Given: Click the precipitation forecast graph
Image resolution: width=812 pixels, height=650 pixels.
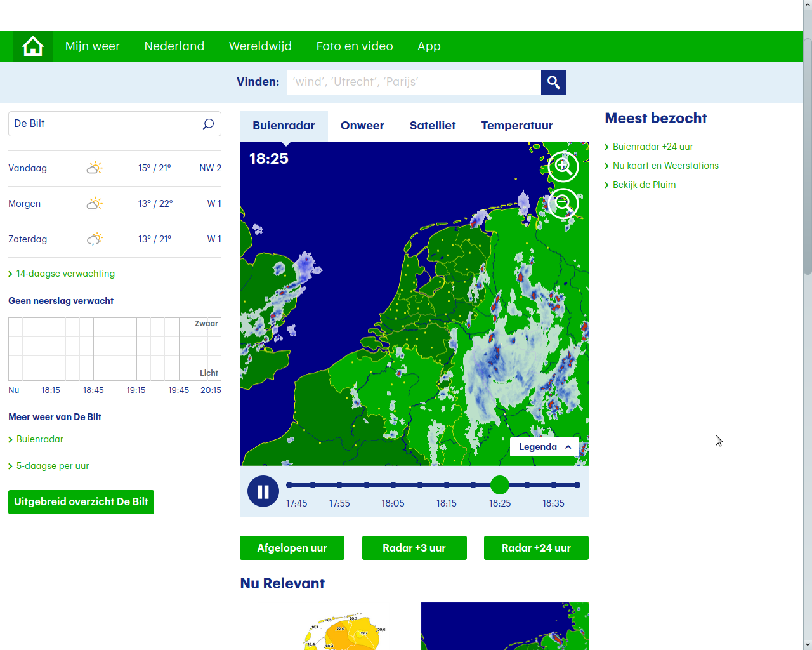Looking at the screenshot, I should click(x=115, y=349).
